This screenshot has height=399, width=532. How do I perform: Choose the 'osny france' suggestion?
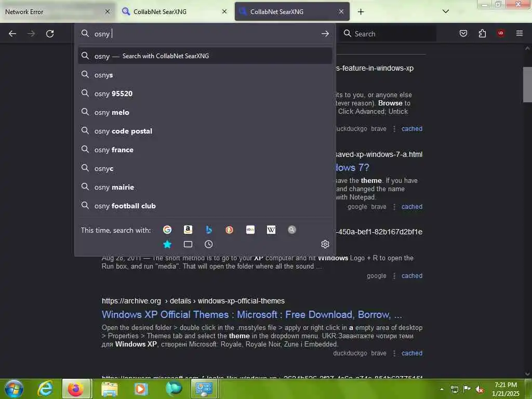pos(205,150)
